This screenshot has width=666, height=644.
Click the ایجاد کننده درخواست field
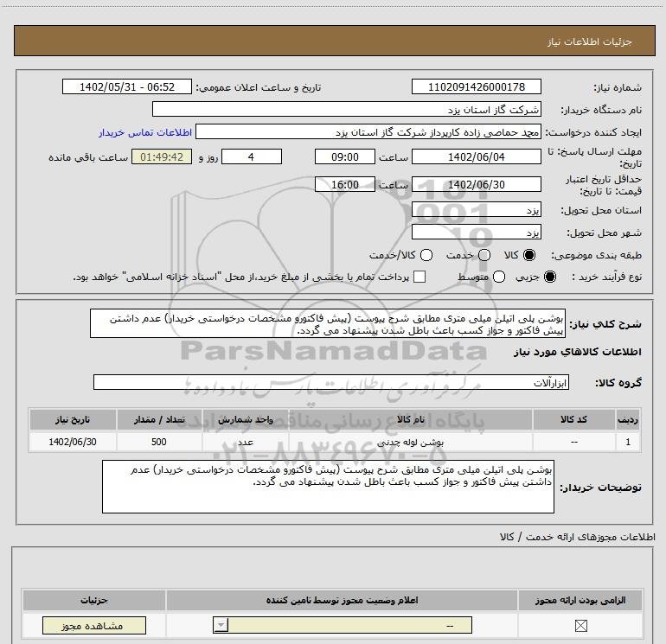368,132
